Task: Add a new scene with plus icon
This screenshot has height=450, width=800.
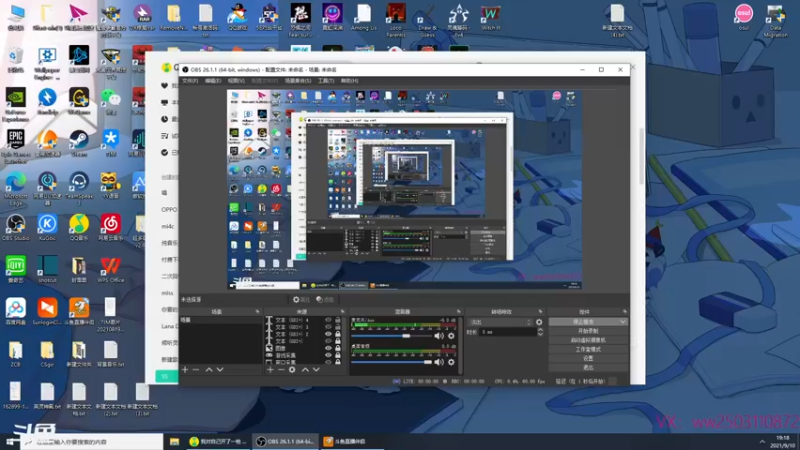Action: point(185,369)
